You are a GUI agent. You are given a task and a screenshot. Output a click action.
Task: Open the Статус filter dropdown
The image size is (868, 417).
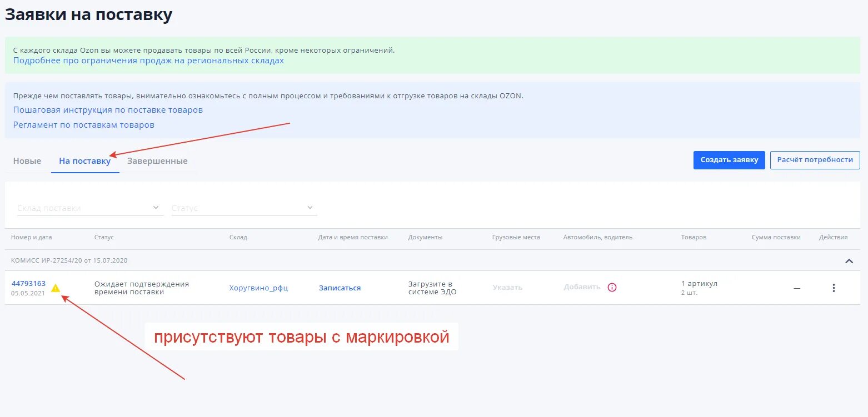pyautogui.click(x=244, y=208)
